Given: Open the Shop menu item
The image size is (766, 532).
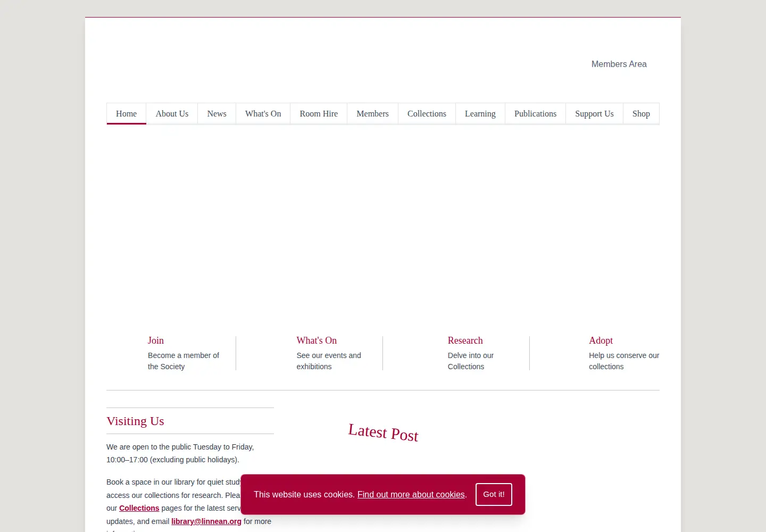Looking at the screenshot, I should (641, 114).
